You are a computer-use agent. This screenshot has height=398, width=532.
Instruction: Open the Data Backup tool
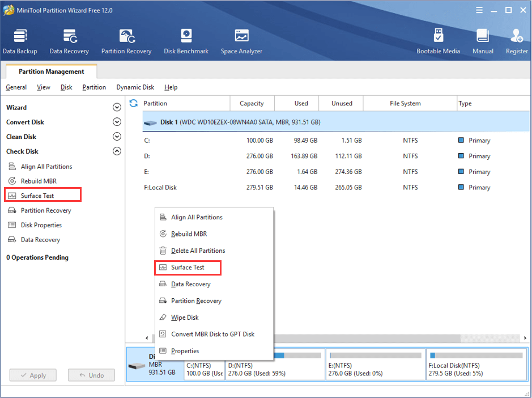coord(20,41)
